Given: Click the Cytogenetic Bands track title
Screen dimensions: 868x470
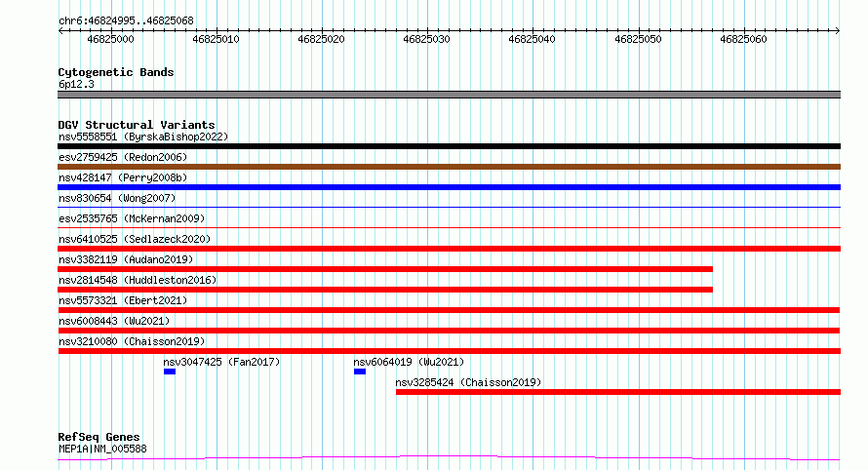Looking at the screenshot, I should pos(116,72).
